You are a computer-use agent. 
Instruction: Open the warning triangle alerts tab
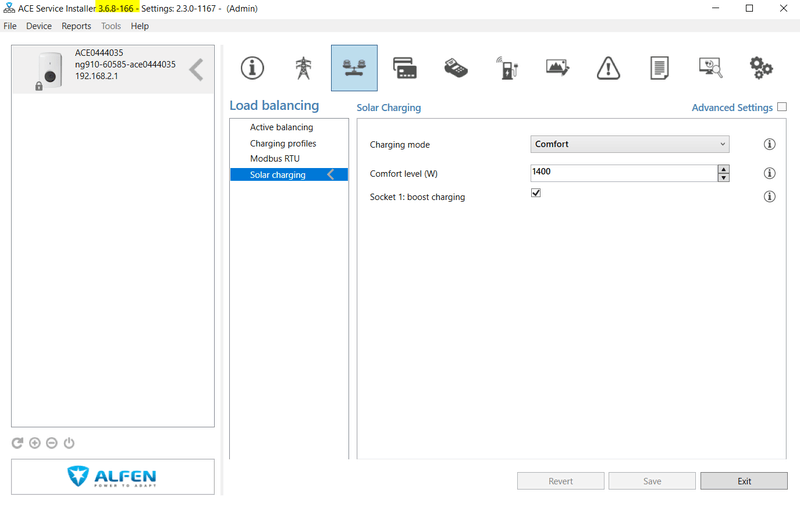point(608,68)
